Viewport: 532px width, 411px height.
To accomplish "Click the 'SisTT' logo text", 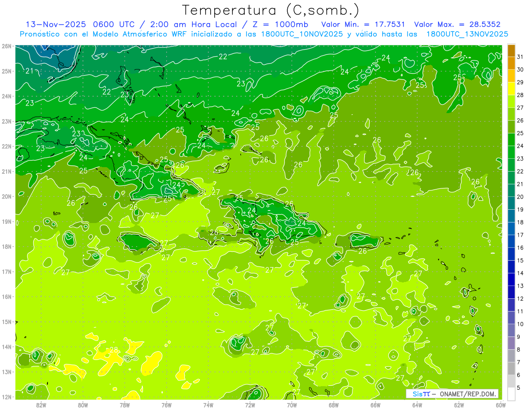I will coord(421,394).
